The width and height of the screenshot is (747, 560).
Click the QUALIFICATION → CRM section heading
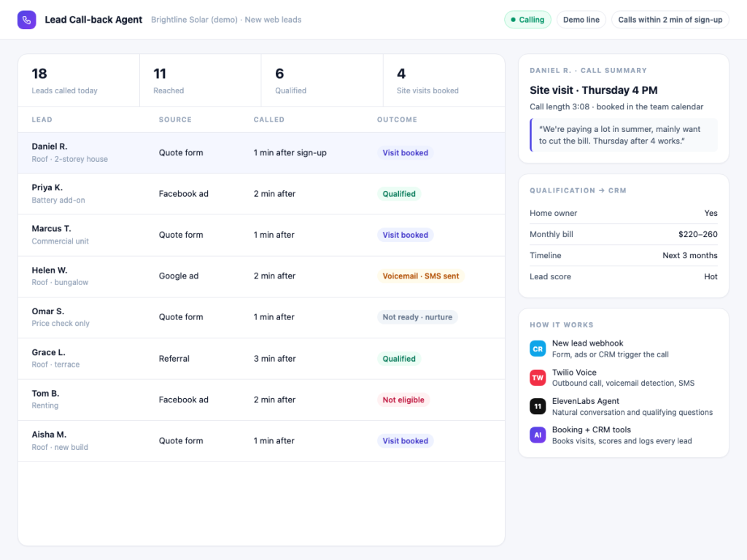pyautogui.click(x=578, y=190)
